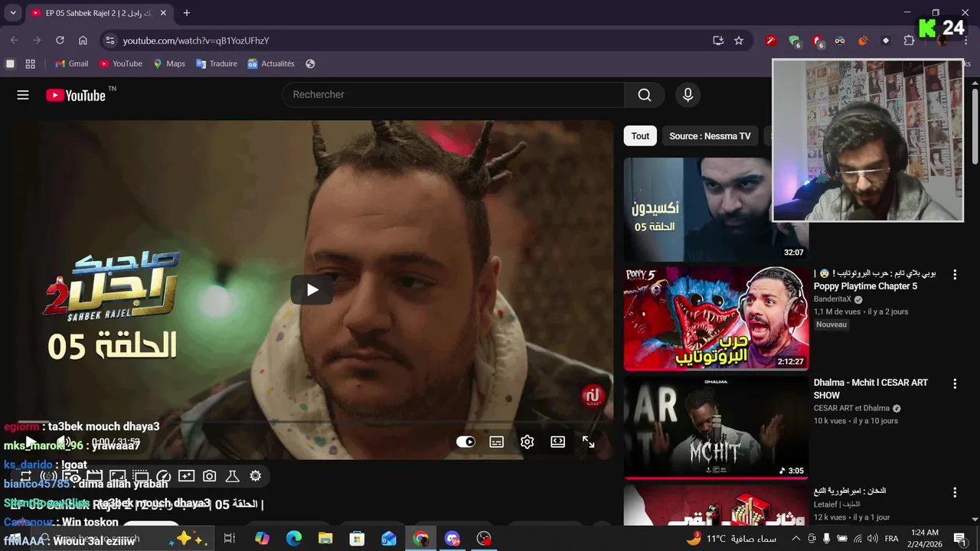Open the extensions puzzle piece menu
Image resolution: width=980 pixels, height=551 pixels.
910,41
